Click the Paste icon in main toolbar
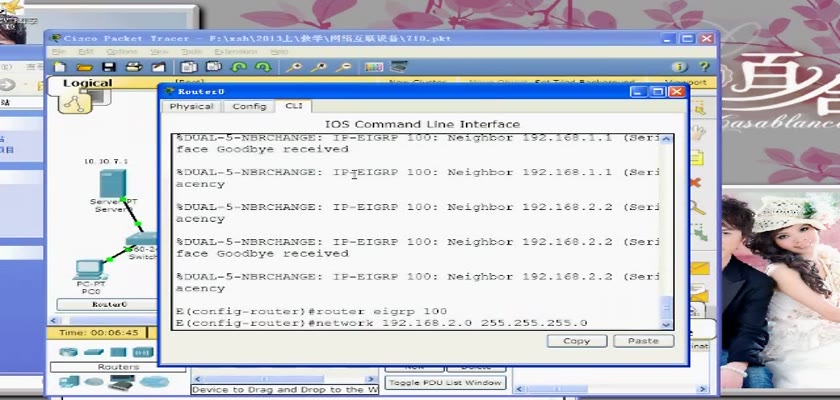The image size is (840, 400). [x=214, y=67]
